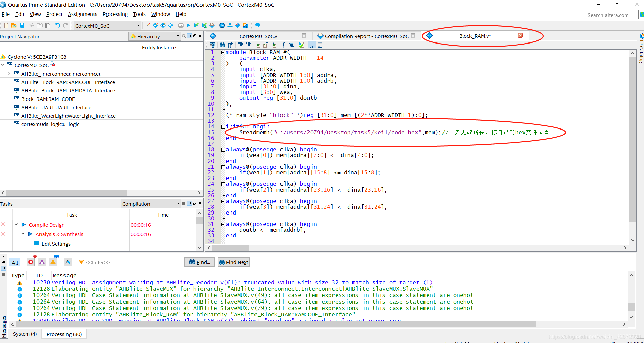Open the Programmer icon
644x343 pixels.
point(238,25)
